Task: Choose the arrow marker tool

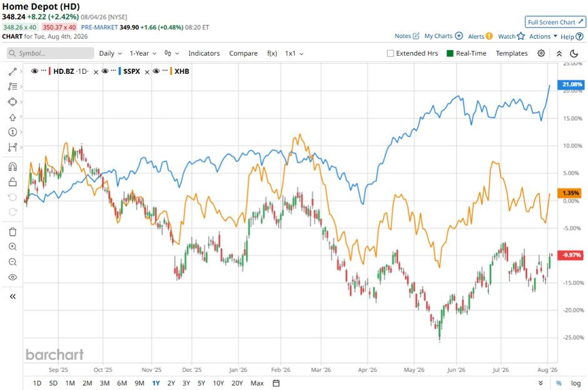Action: (13, 117)
